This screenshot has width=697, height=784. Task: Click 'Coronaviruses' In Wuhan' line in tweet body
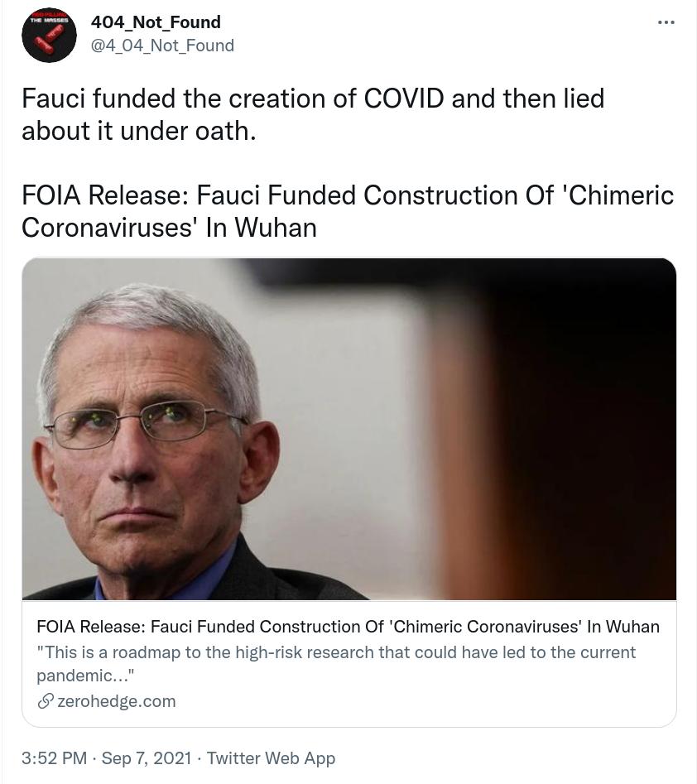tap(169, 228)
